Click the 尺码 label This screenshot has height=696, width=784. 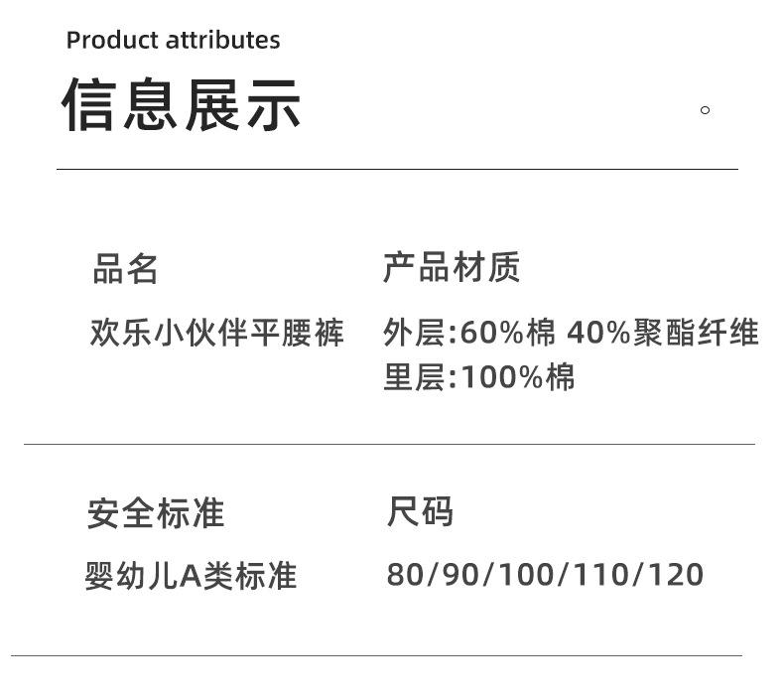[420, 512]
